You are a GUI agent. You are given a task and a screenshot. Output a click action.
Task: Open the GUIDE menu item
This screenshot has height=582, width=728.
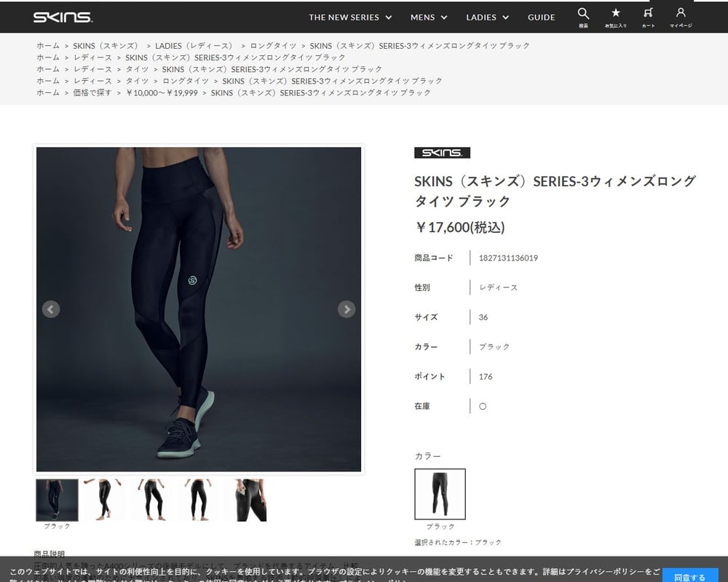coord(542,17)
